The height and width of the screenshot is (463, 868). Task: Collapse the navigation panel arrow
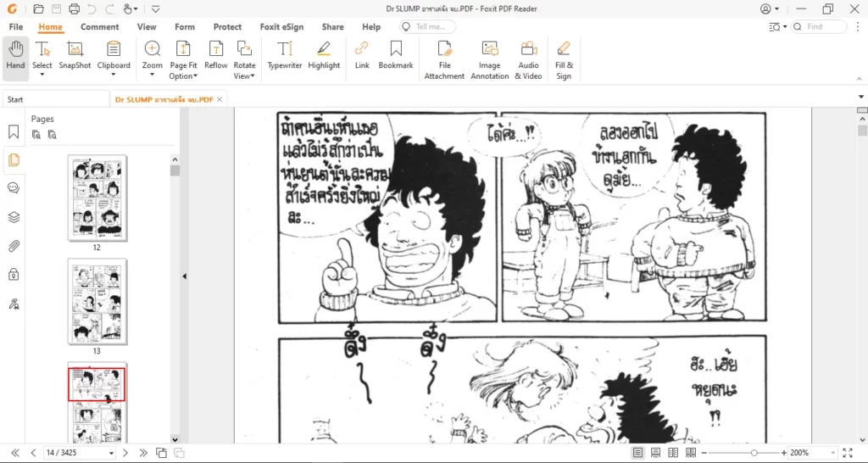tap(184, 276)
